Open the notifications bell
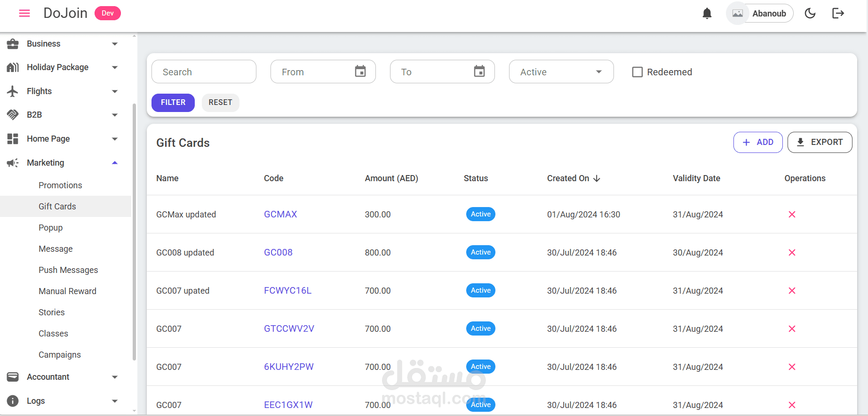 point(707,13)
